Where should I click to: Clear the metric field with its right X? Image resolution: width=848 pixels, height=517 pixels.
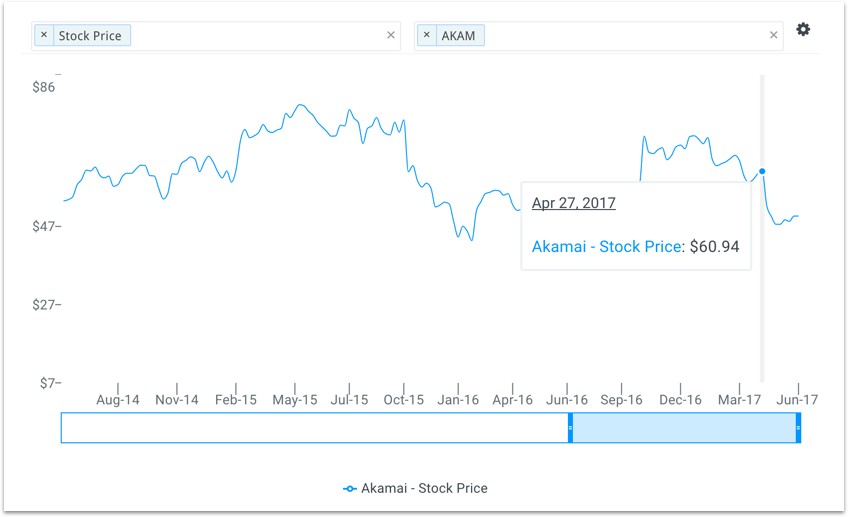coord(391,35)
